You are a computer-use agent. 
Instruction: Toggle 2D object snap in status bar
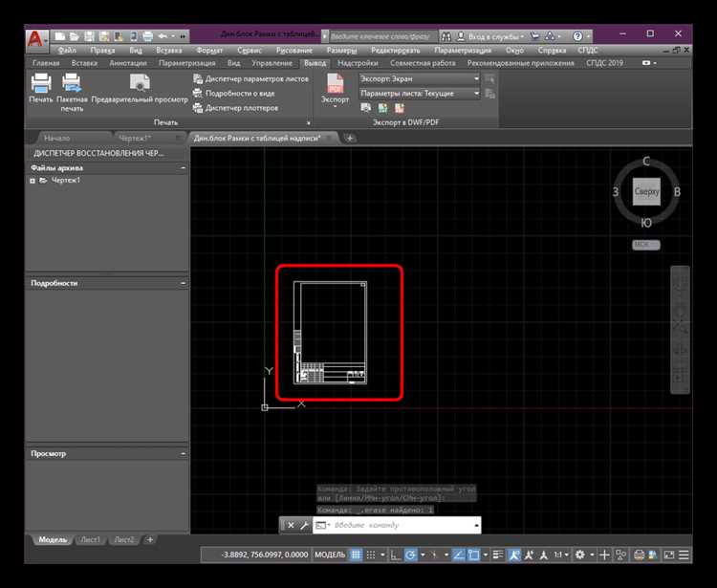474,555
